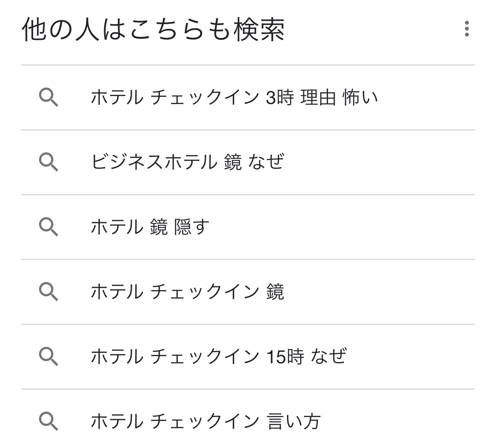This screenshot has height=448, width=496.
Task: Click the 他の人はこちらも検索 heading
Action: pyautogui.click(x=153, y=30)
